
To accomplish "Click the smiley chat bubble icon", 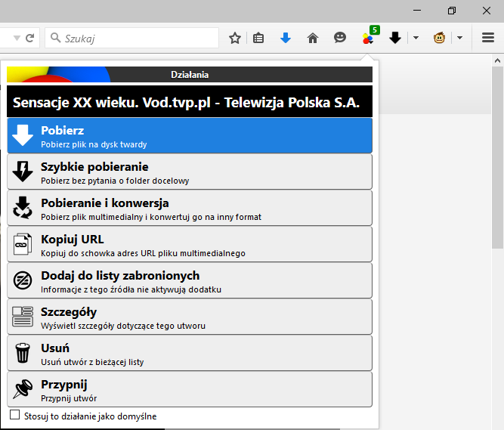I will tap(340, 38).
